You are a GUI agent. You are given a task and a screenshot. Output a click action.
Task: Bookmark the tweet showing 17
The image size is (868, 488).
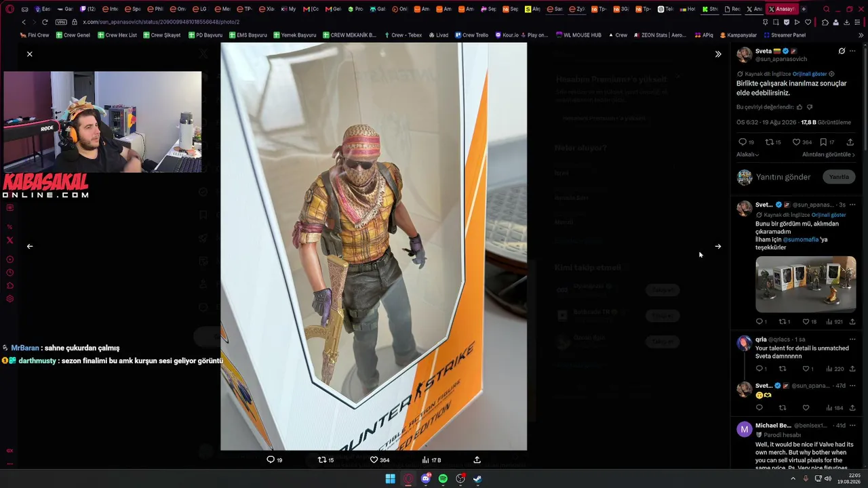(827, 142)
